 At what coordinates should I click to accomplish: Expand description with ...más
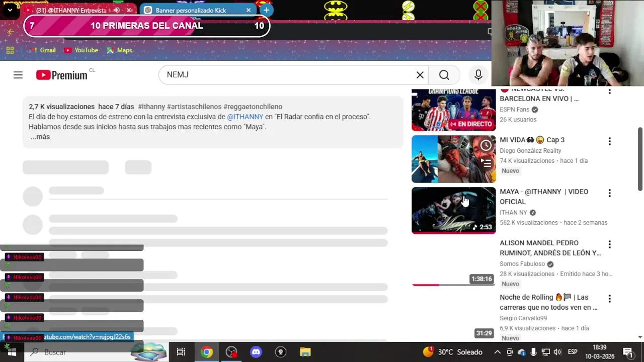tap(40, 137)
